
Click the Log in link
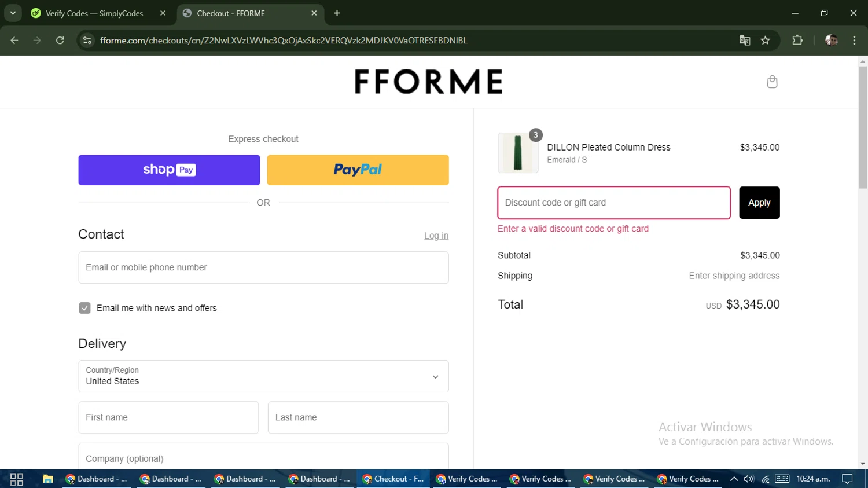(436, 236)
